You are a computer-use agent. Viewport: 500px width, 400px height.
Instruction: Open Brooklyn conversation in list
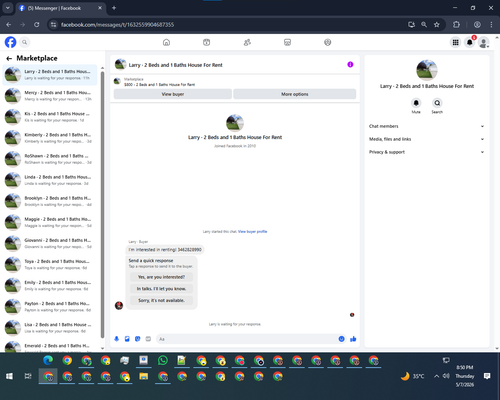50,201
